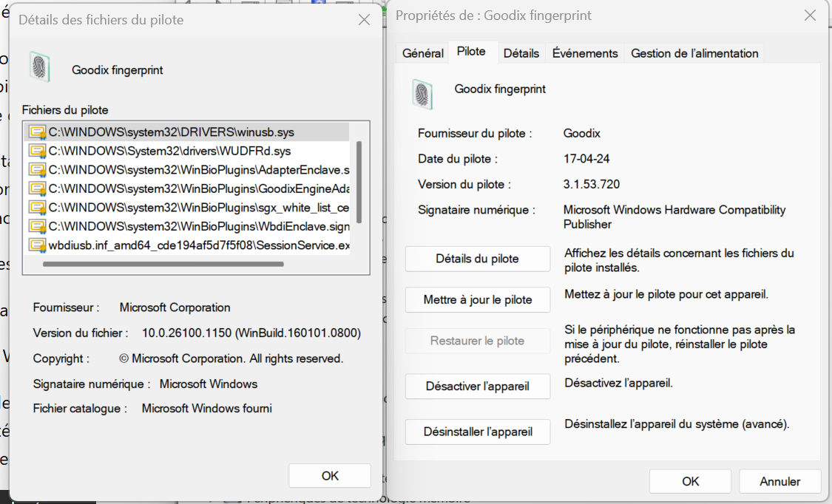The height and width of the screenshot is (504, 832).
Task: Switch to the Pilote tab
Action: coord(471,52)
